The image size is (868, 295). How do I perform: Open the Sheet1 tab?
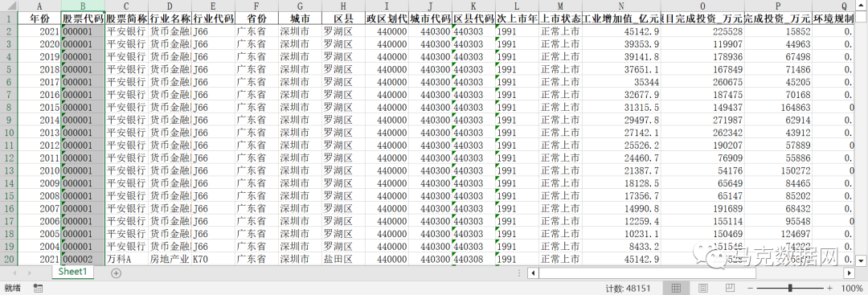[73, 272]
